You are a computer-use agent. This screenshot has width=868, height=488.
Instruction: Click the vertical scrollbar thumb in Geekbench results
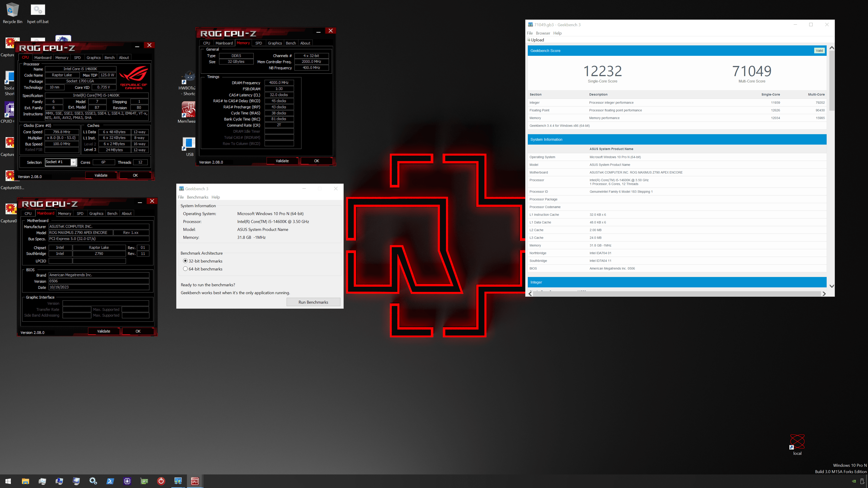831,80
